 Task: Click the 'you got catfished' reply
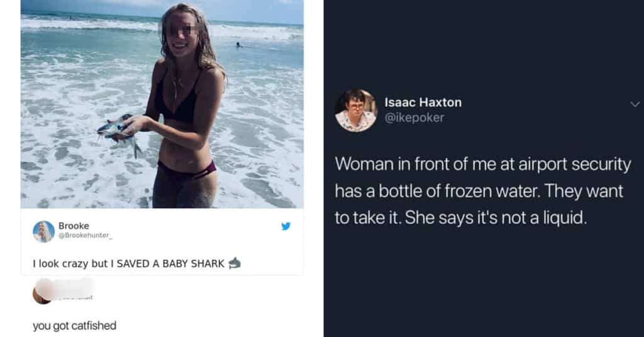pyautogui.click(x=74, y=326)
